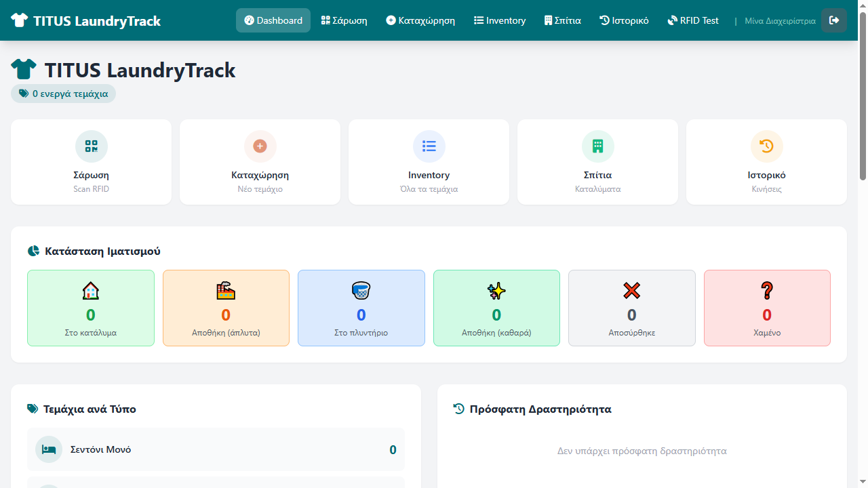The height and width of the screenshot is (488, 868).
Task: Click the Πρόσφατη Δραστηριότητα section heading
Action: pos(540,409)
